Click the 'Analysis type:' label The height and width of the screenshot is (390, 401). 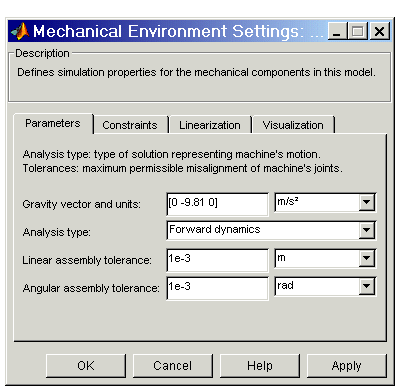tap(57, 232)
